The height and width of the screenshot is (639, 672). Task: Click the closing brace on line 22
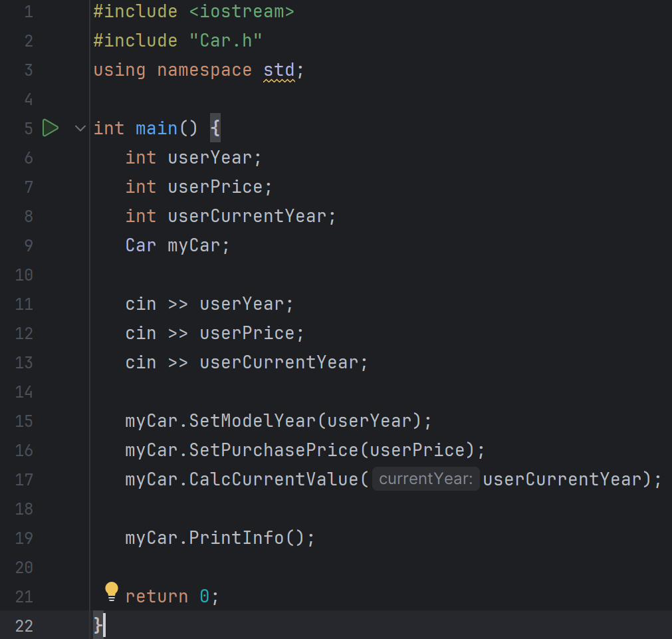click(98, 625)
